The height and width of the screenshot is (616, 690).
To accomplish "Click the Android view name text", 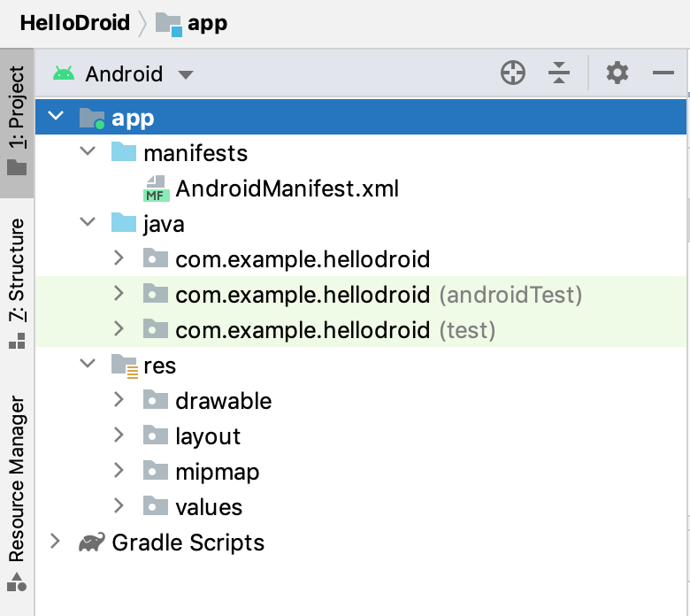I will pos(124,73).
